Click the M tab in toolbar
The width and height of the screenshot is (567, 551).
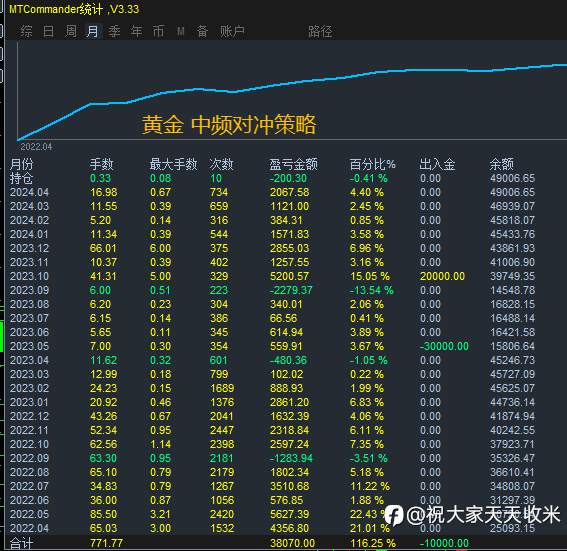[180, 32]
